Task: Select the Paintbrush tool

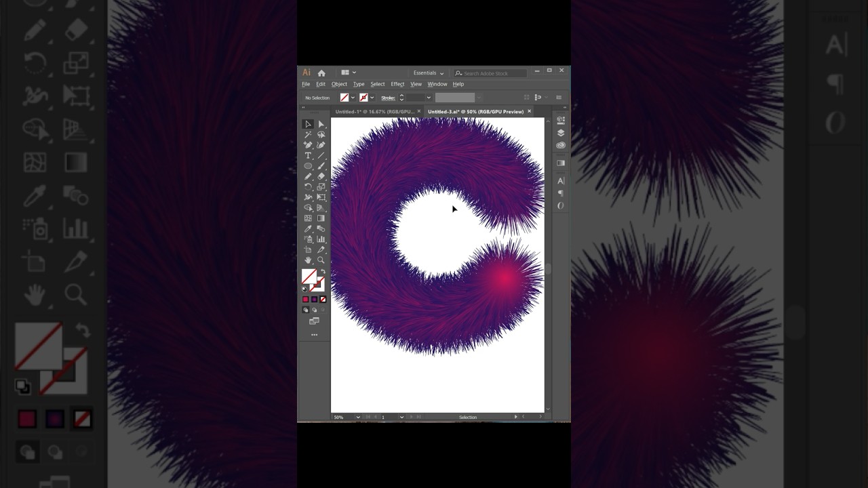Action: pyautogui.click(x=321, y=166)
